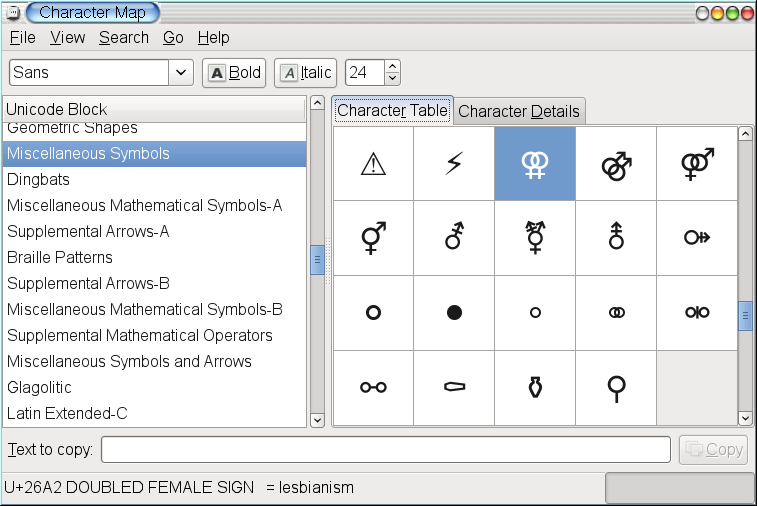This screenshot has width=757, height=506.
Task: Click the character table vertical scrollbar handle
Action: pos(745,316)
